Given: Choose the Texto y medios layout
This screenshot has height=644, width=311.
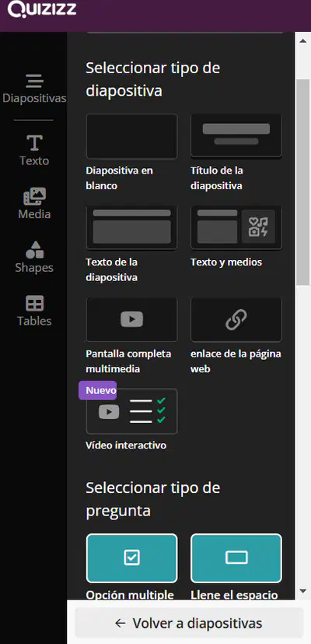Looking at the screenshot, I should click(236, 228).
